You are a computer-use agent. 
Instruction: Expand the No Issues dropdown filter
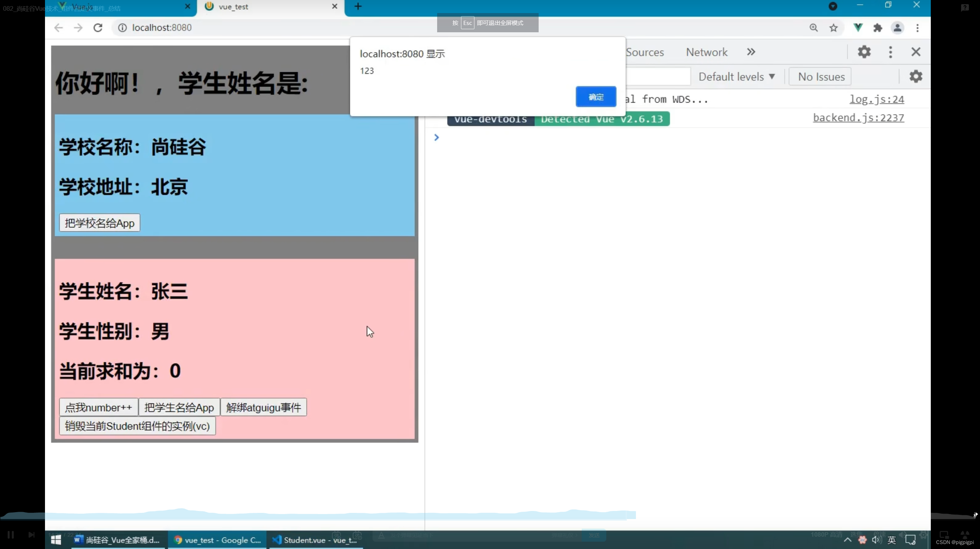click(821, 76)
